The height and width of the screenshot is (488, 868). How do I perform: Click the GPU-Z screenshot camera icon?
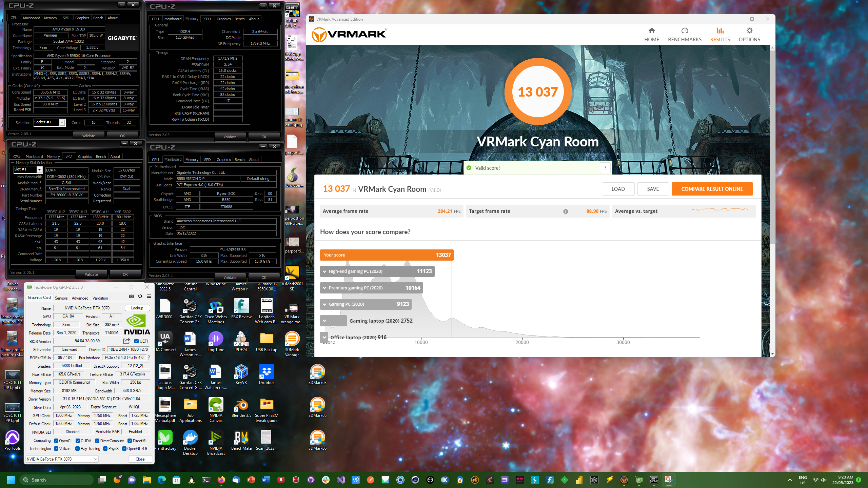pyautogui.click(x=132, y=296)
